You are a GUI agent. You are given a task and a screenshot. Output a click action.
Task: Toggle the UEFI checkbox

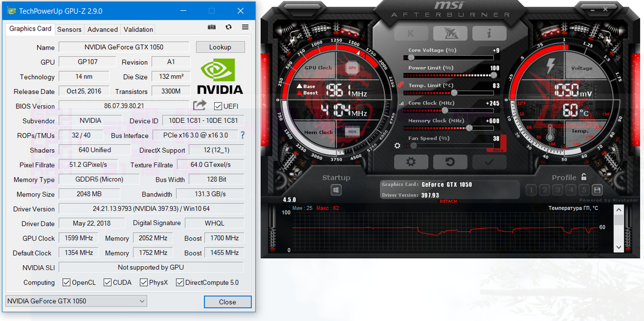[x=218, y=106]
